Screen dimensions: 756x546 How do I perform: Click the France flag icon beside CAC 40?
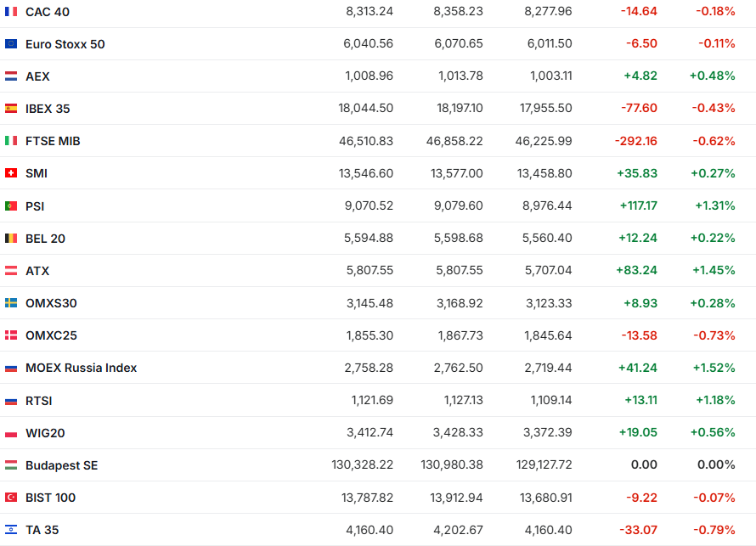click(11, 12)
